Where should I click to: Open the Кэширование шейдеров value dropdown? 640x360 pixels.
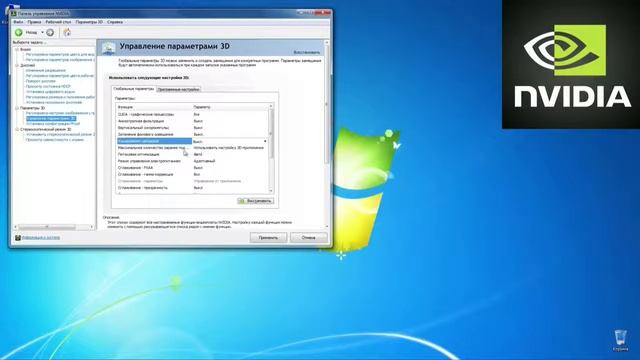(265, 141)
